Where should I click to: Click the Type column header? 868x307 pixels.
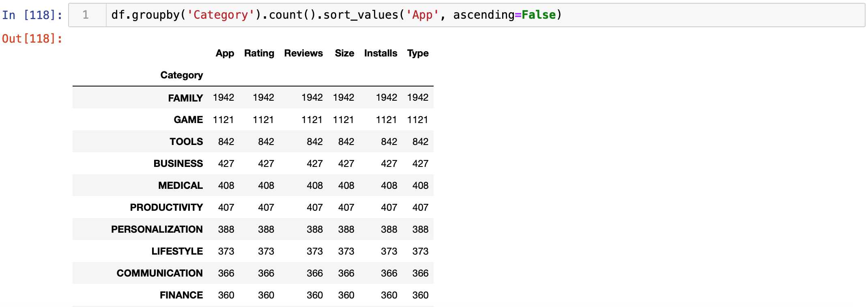(x=418, y=53)
